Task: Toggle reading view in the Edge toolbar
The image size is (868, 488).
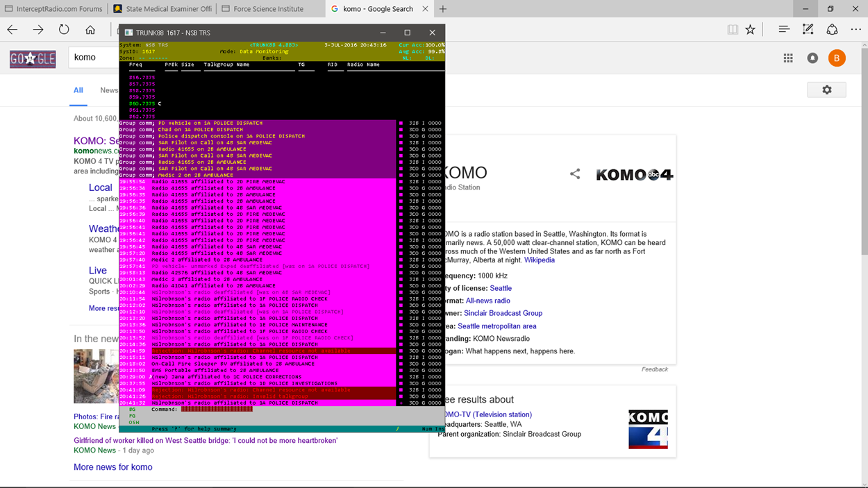Action: [x=733, y=30]
